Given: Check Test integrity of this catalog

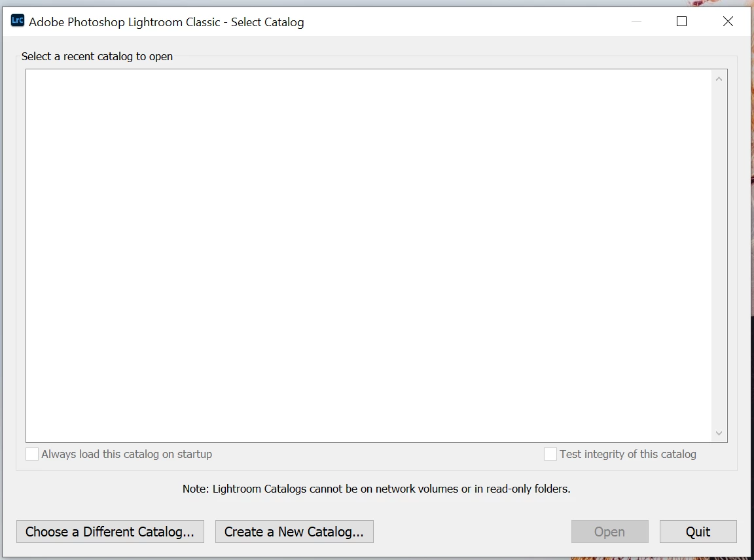Looking at the screenshot, I should coord(550,454).
